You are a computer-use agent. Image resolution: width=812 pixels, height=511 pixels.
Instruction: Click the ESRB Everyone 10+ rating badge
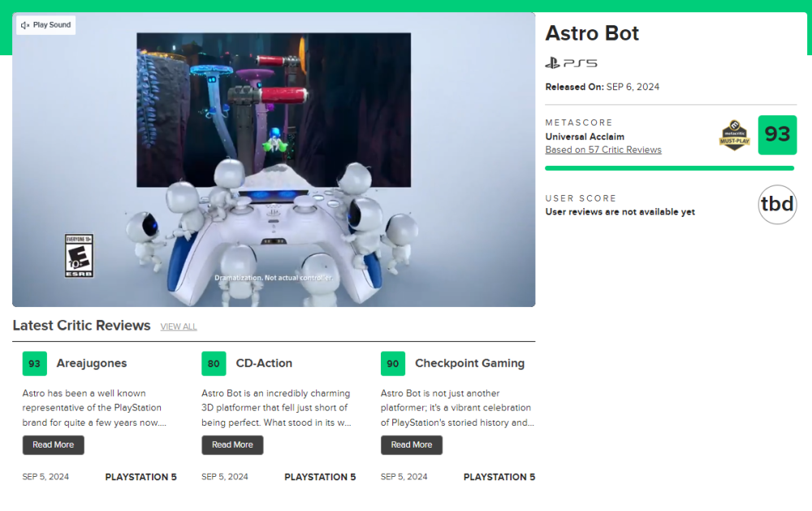point(79,256)
